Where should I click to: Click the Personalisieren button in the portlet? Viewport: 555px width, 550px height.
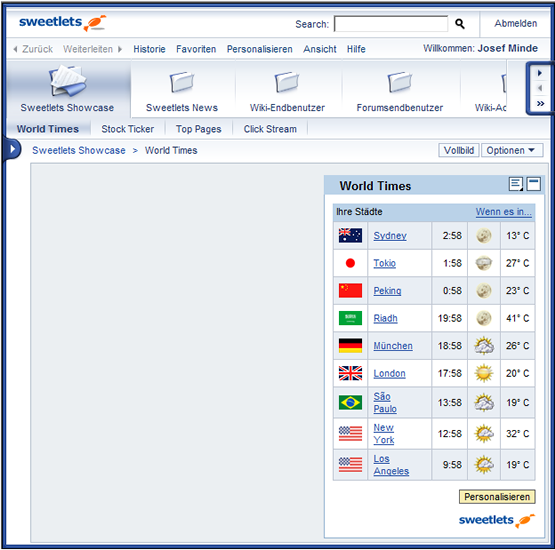[497, 497]
